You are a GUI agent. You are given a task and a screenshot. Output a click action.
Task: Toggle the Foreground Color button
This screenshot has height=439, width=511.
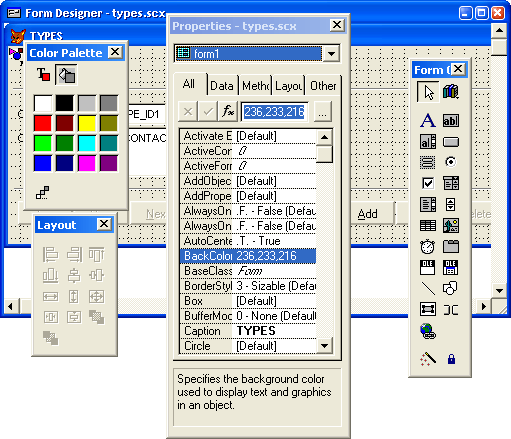point(43,75)
